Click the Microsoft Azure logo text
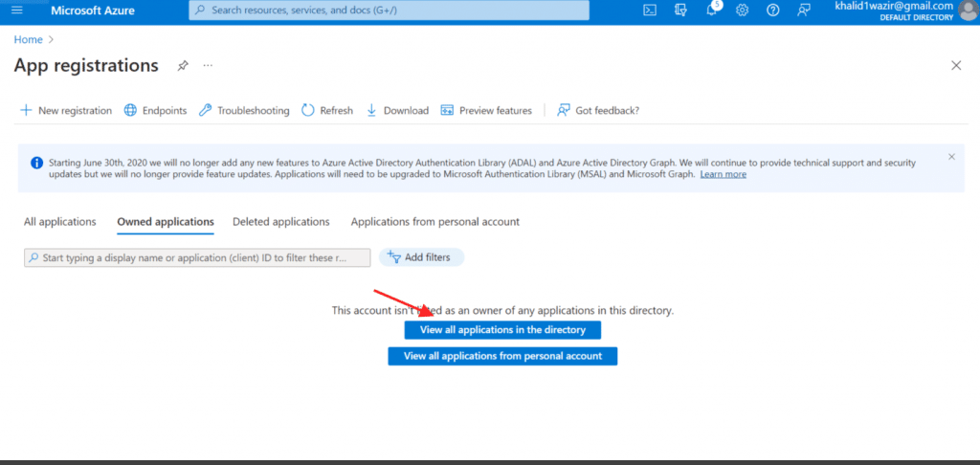The width and height of the screenshot is (980, 465). [x=93, y=11]
